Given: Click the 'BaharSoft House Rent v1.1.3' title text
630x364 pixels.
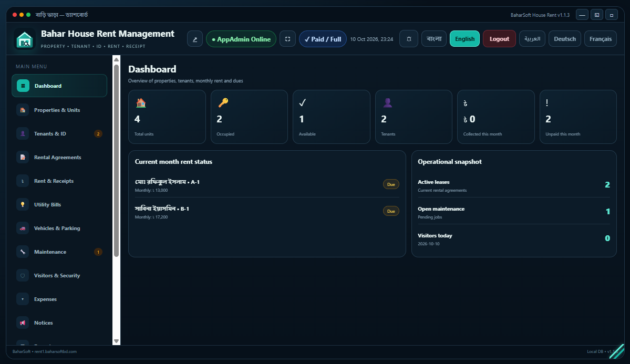Looking at the screenshot, I should [540, 15].
